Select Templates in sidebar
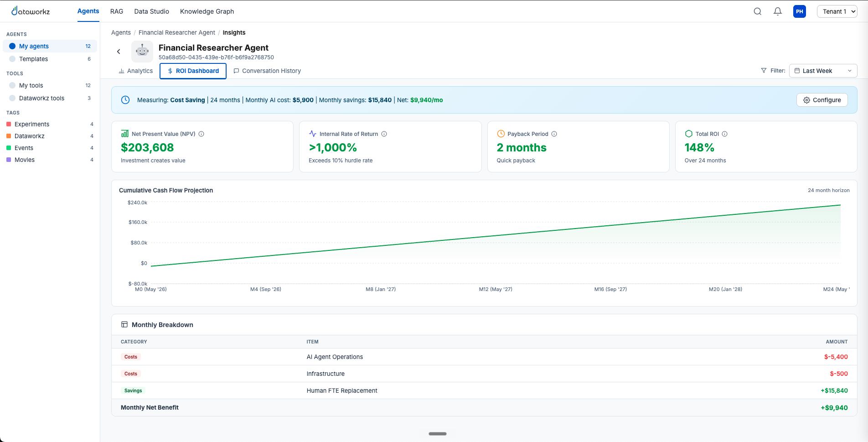This screenshot has height=442, width=868. (50, 59)
